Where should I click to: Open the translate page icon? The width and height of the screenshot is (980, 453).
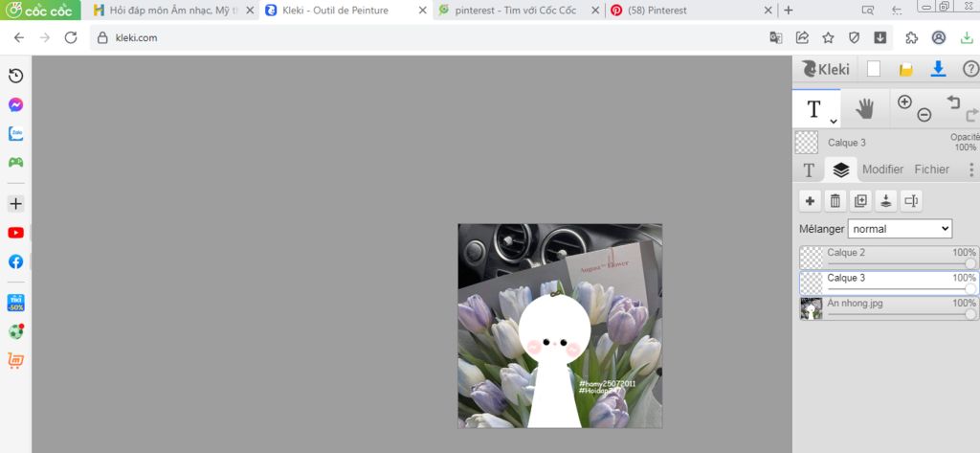coord(775,37)
